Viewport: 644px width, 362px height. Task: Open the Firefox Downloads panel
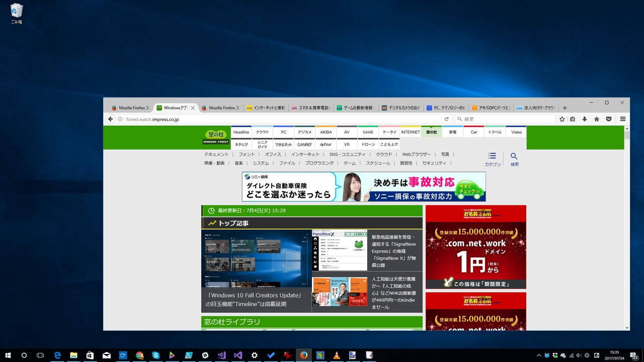[584, 119]
